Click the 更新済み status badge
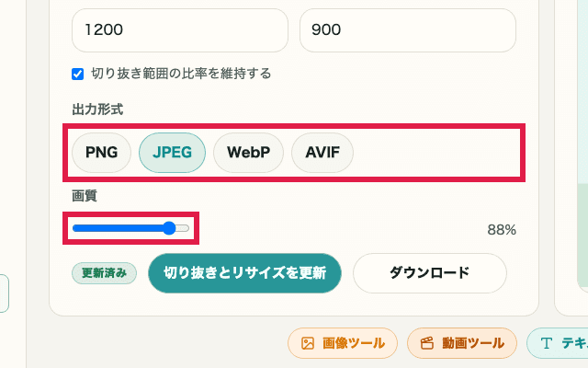 tap(105, 272)
